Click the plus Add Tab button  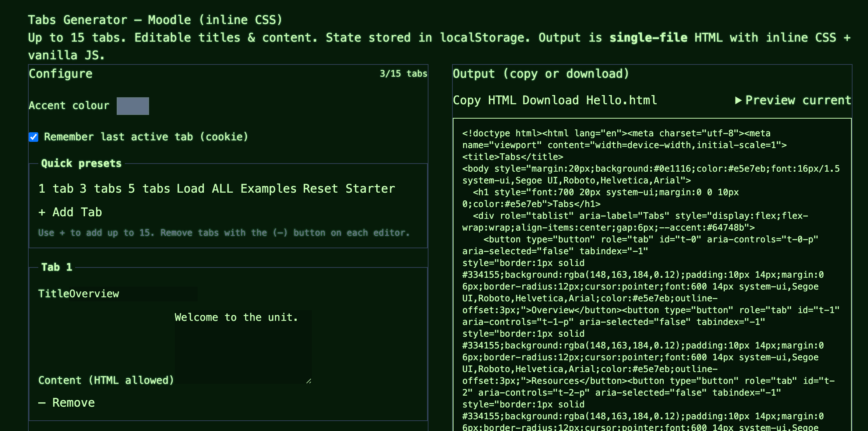tap(70, 212)
